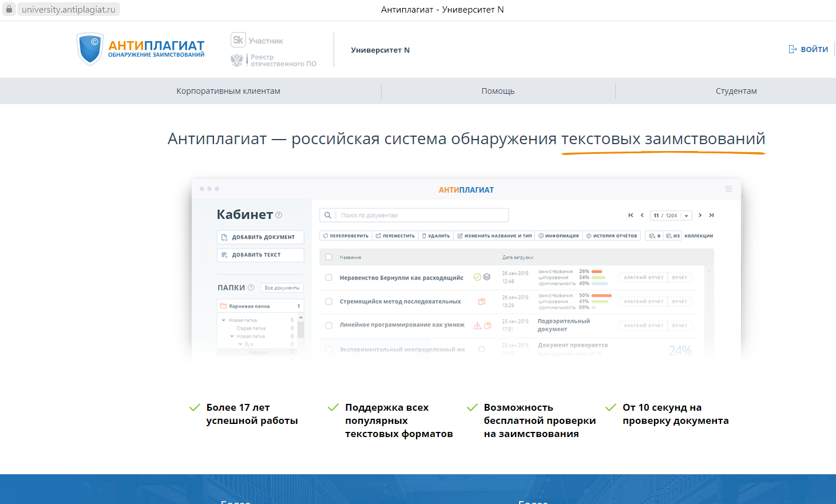Open ОТЧЁТ for Стремящийся метод

(680, 301)
